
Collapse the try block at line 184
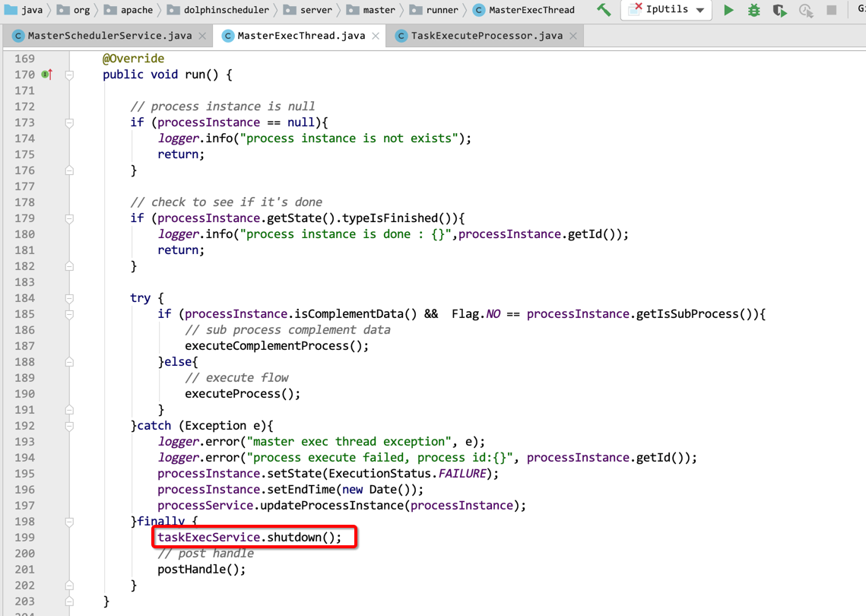[69, 298]
